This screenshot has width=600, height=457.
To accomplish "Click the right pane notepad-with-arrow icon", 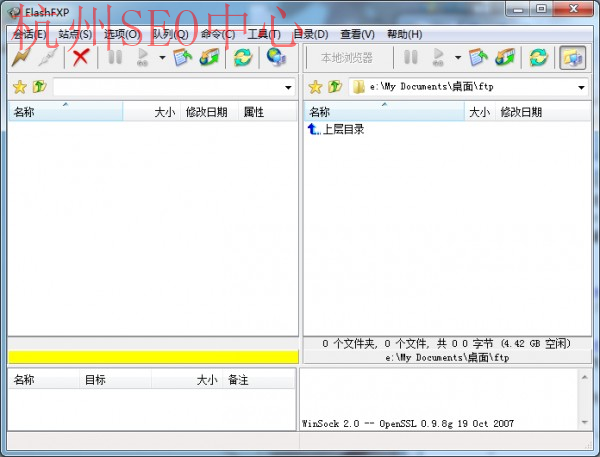I will click(478, 57).
